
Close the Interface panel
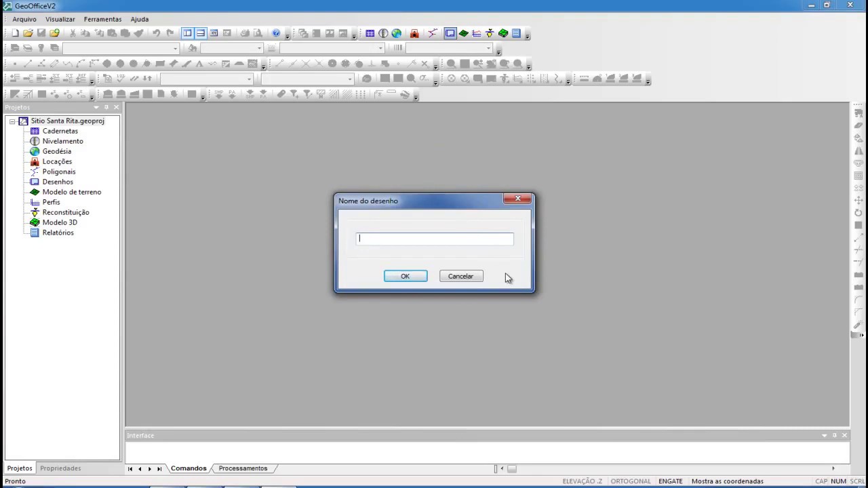coord(844,435)
